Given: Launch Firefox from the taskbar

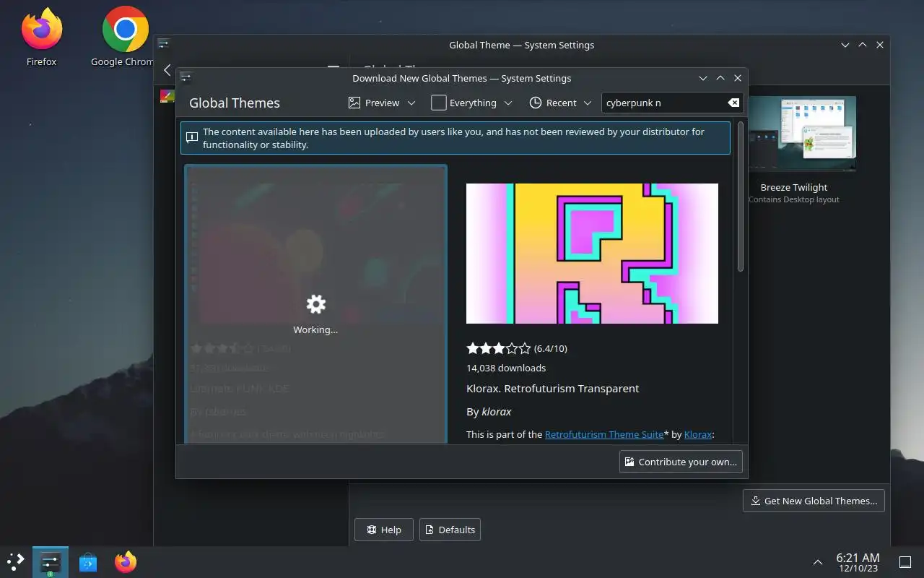Looking at the screenshot, I should [126, 561].
